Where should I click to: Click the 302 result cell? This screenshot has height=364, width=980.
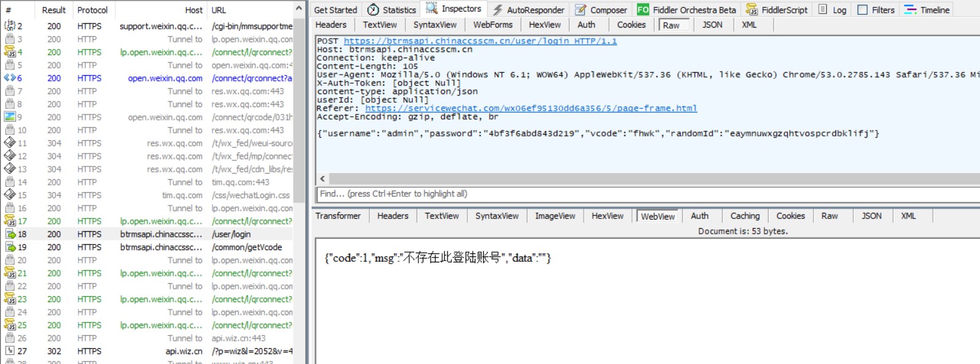[54, 351]
